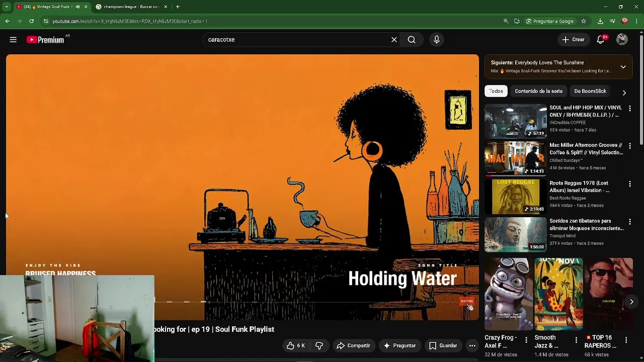
Task: Open Chrome three-dot menu
Action: (x=637, y=21)
